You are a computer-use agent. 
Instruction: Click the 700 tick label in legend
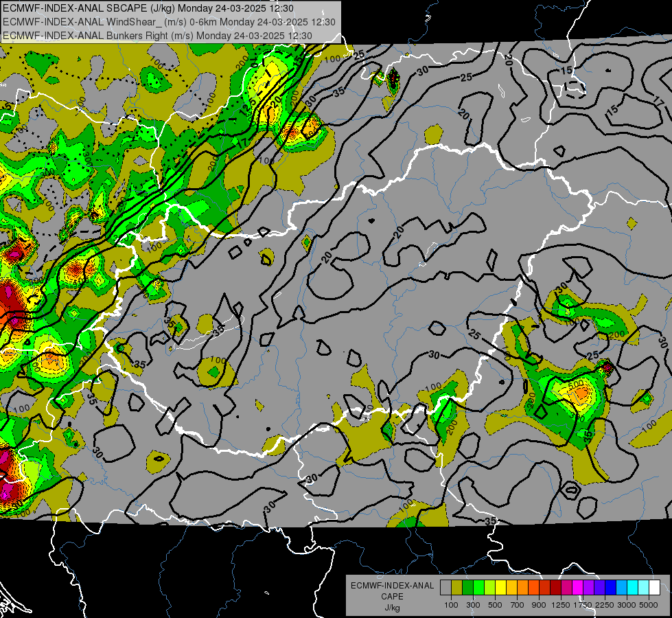tap(518, 605)
